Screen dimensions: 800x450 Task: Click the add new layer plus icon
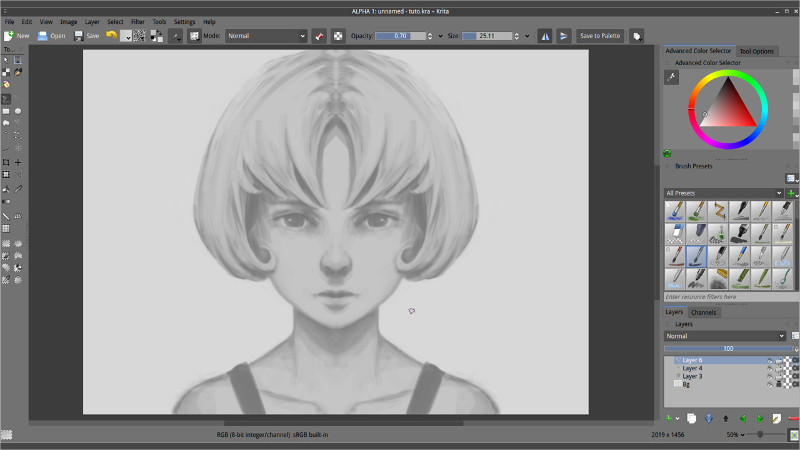668,418
